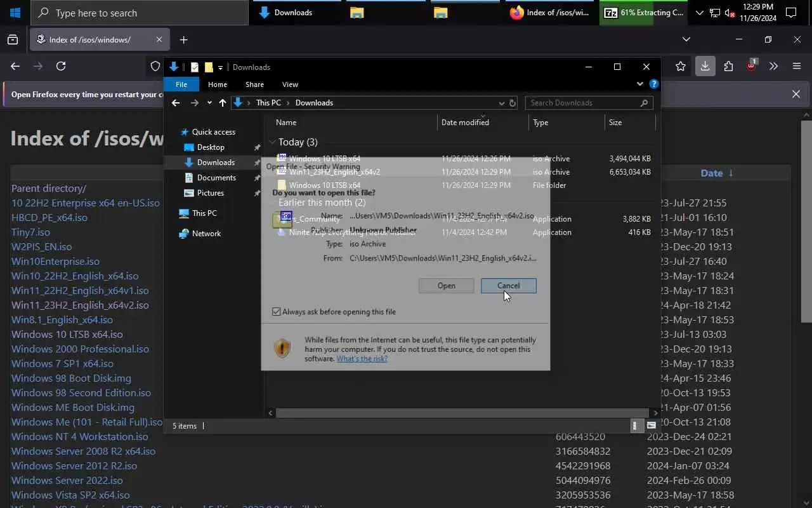Open Explorer recent locations dropdown
The height and width of the screenshot is (508, 812).
click(x=209, y=103)
